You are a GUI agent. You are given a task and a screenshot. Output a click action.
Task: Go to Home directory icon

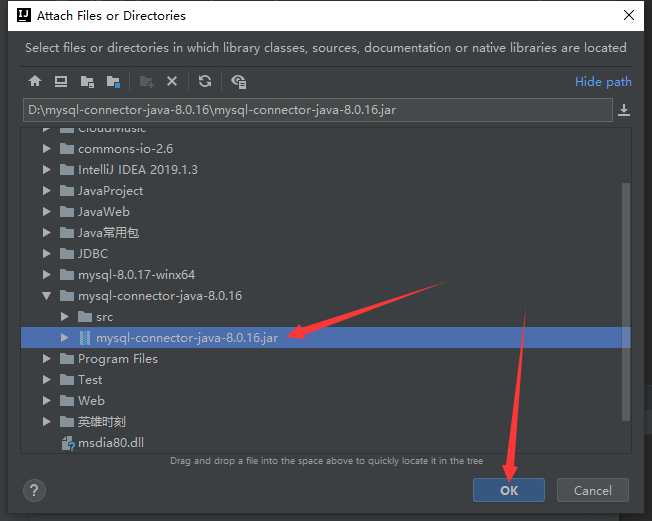pos(35,81)
